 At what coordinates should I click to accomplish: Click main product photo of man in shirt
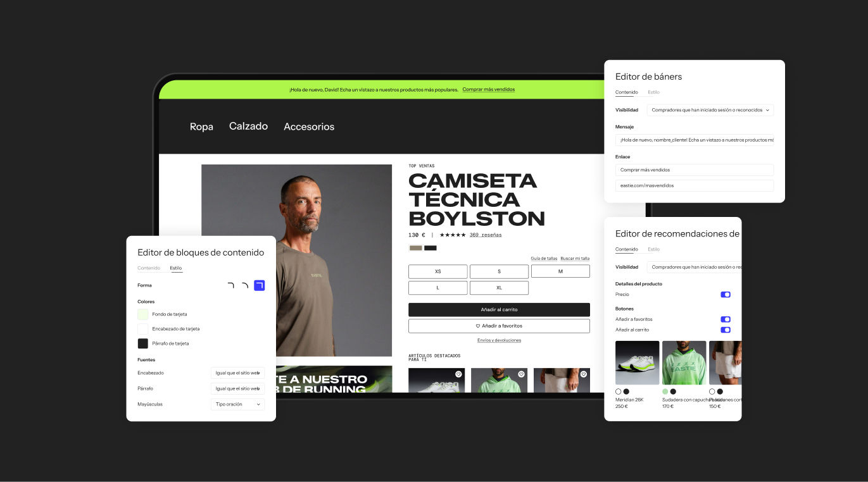[297, 260]
